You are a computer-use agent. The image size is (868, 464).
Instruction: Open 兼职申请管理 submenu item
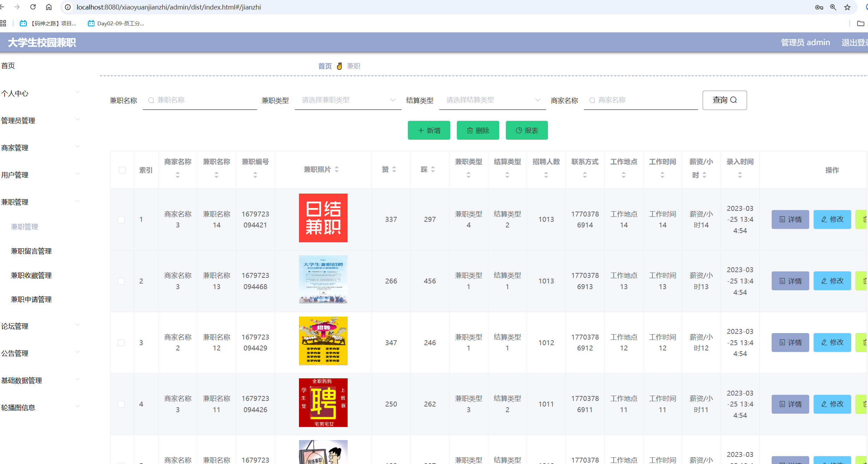pyautogui.click(x=31, y=299)
